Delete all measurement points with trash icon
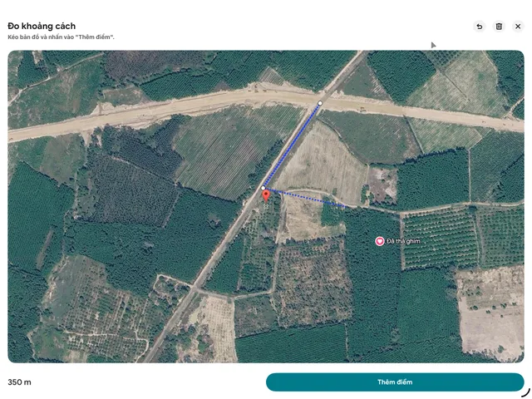The image size is (532, 399). 499,27
